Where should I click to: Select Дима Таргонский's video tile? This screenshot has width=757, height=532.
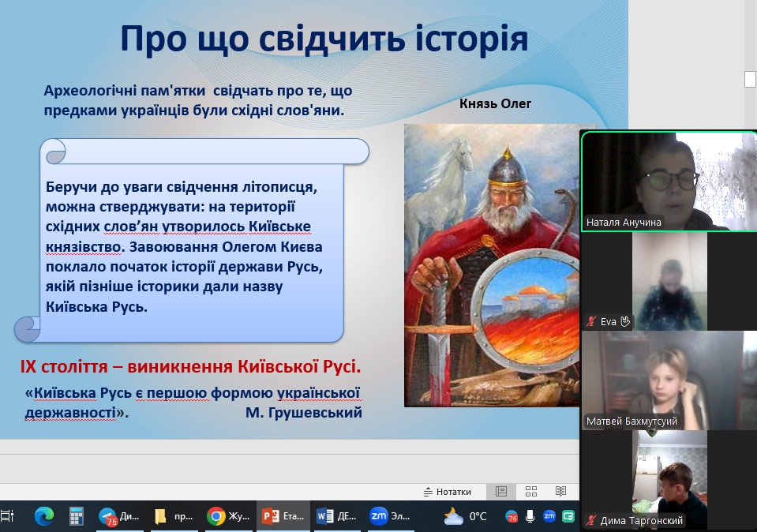point(669,481)
